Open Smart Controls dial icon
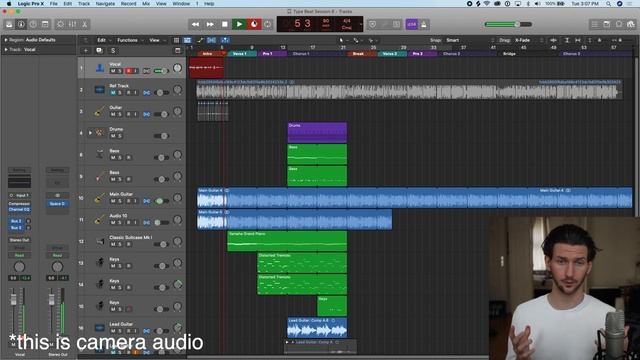640x360 pixels. tap(60, 24)
